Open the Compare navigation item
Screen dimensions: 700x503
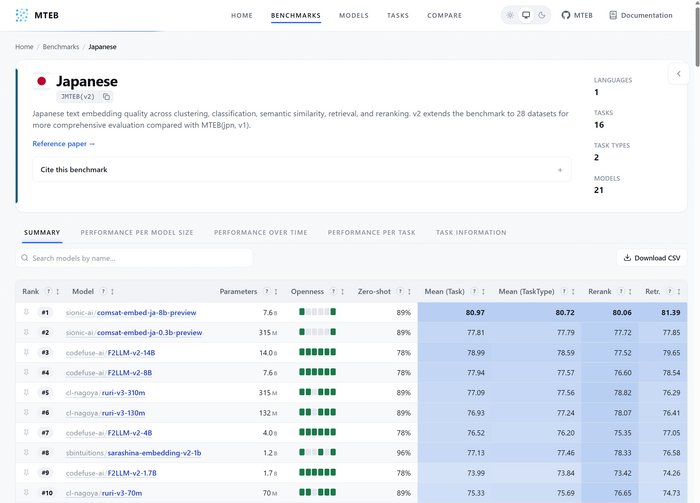(444, 15)
